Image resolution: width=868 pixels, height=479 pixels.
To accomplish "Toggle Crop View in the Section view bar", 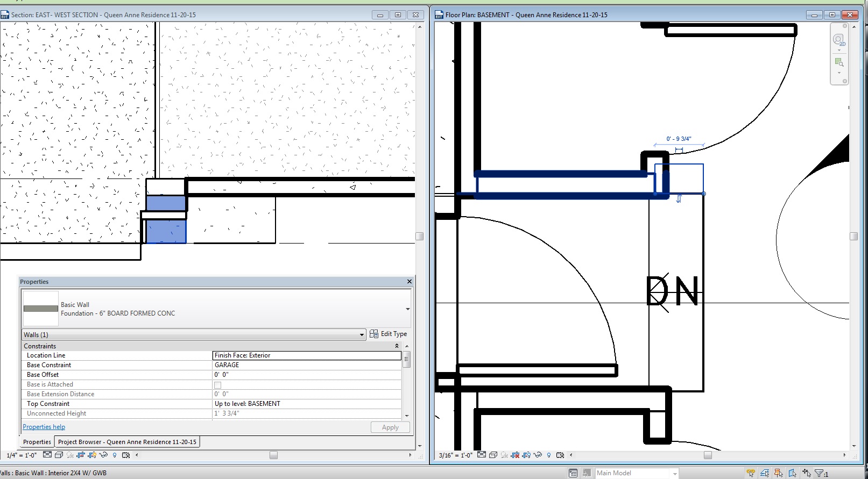I will (81, 455).
